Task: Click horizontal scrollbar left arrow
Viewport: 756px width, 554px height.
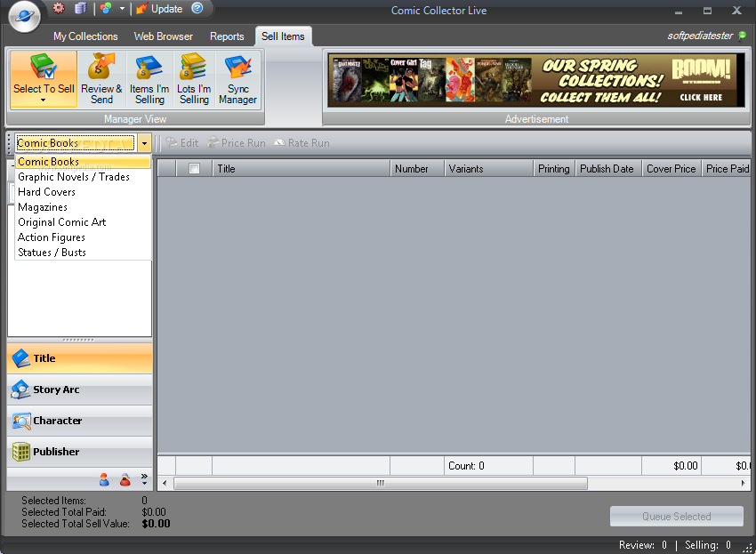Action: pyautogui.click(x=165, y=483)
